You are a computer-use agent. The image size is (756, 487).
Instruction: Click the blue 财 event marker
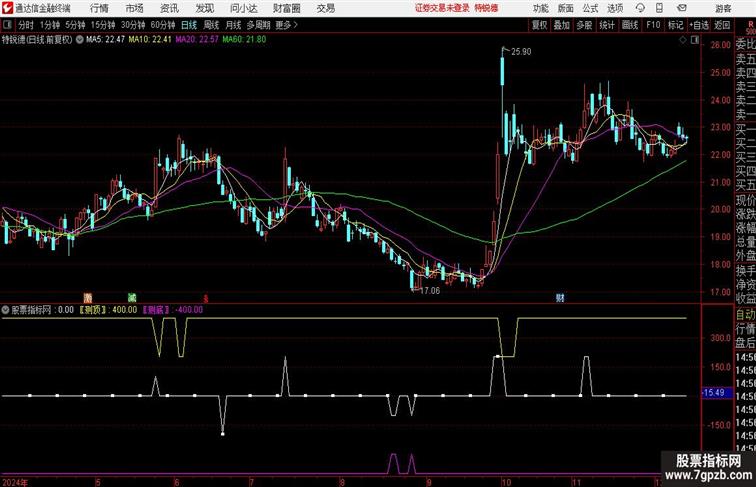click(x=560, y=298)
